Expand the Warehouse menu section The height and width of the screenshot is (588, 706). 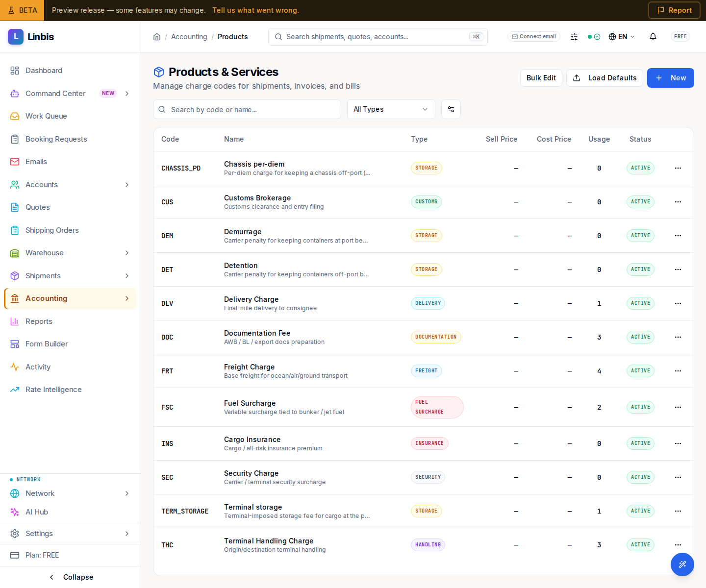pos(127,253)
